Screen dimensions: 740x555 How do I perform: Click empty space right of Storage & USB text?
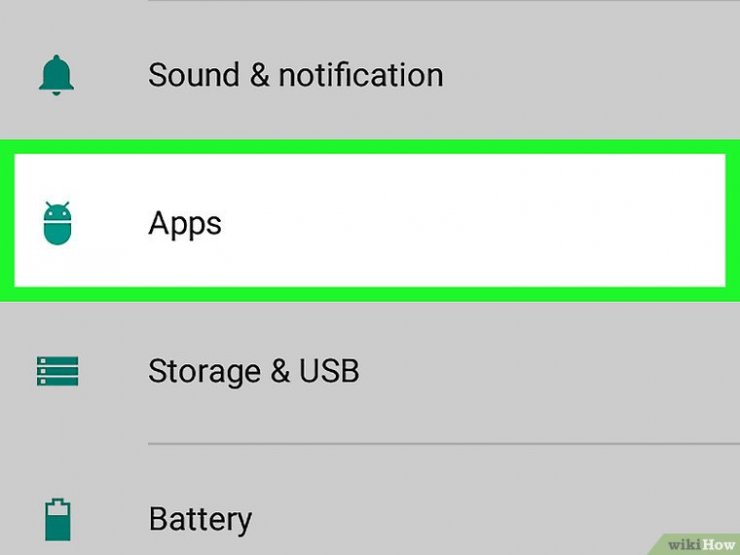point(547,371)
